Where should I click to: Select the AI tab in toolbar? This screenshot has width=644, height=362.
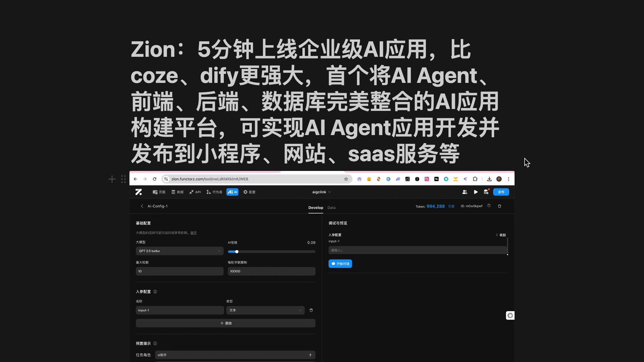[x=233, y=192]
